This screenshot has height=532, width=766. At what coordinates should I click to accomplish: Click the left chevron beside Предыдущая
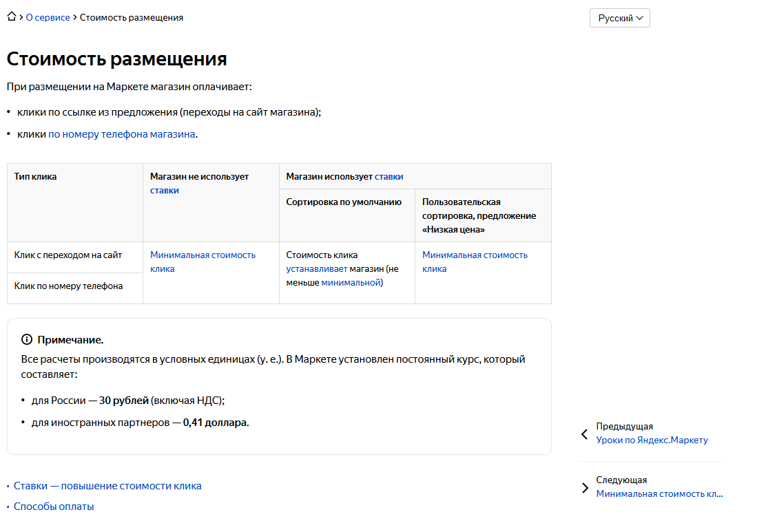pyautogui.click(x=585, y=435)
